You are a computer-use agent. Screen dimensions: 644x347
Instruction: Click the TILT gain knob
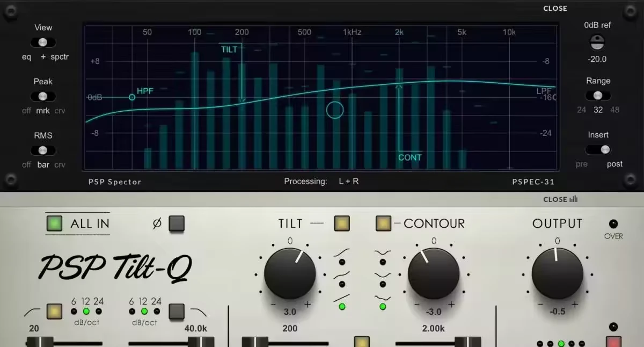290,273
